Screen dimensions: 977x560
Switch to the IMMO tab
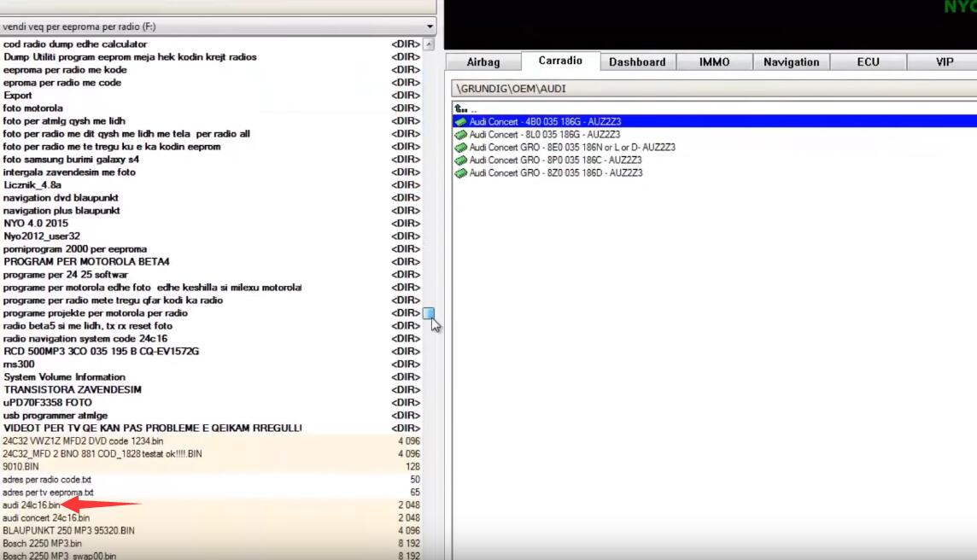point(714,61)
